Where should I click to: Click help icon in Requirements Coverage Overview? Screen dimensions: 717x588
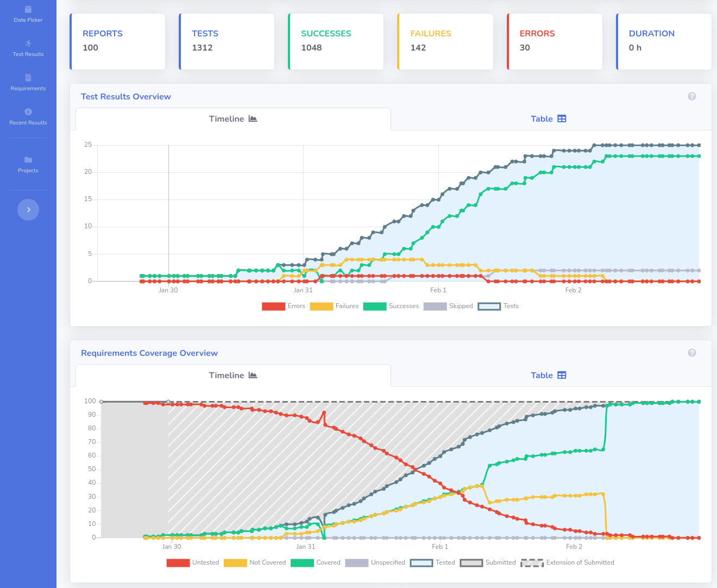pyautogui.click(x=691, y=353)
